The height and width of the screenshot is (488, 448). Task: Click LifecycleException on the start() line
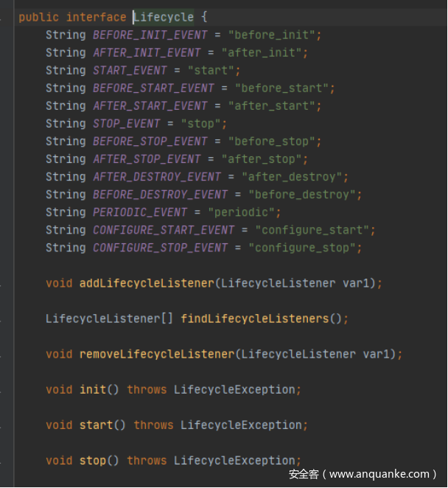[241, 425]
